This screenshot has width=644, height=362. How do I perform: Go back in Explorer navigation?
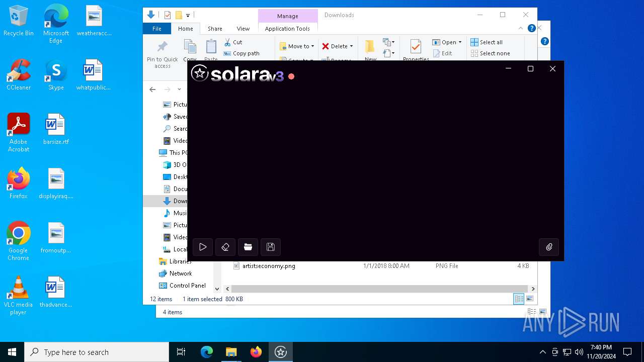(152, 89)
